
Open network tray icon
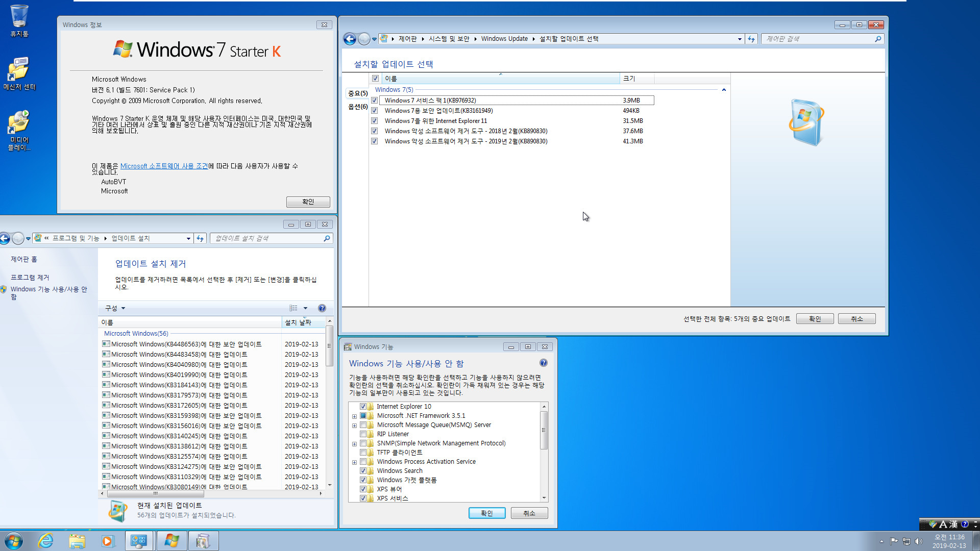(906, 541)
